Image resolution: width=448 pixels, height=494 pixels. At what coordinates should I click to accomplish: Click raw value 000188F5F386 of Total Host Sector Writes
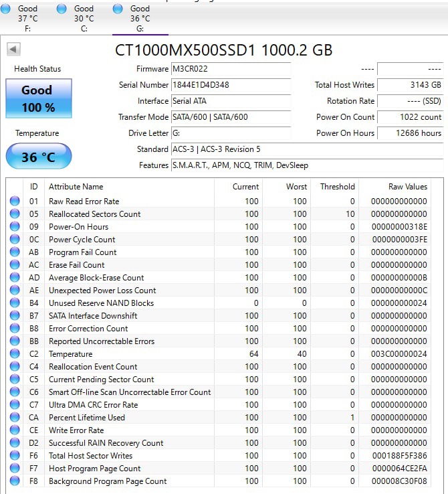400,456
